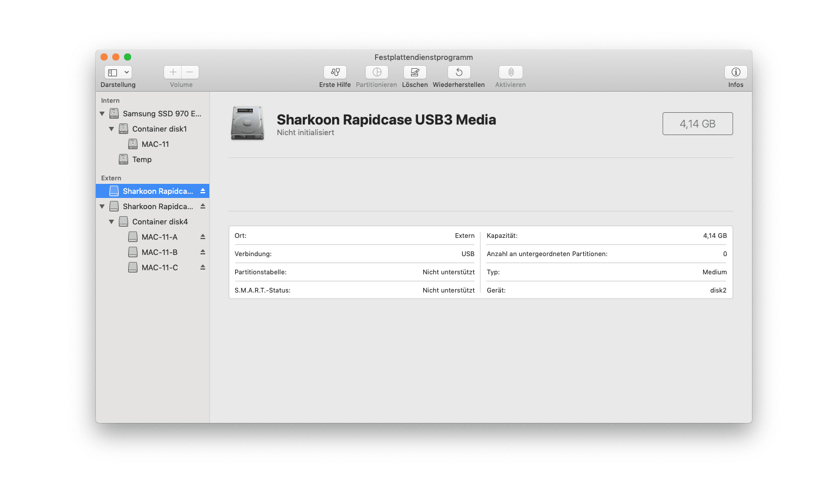The width and height of the screenshot is (836, 504).
Task: Click the Partitionieren toolbar icon
Action: [x=377, y=72]
